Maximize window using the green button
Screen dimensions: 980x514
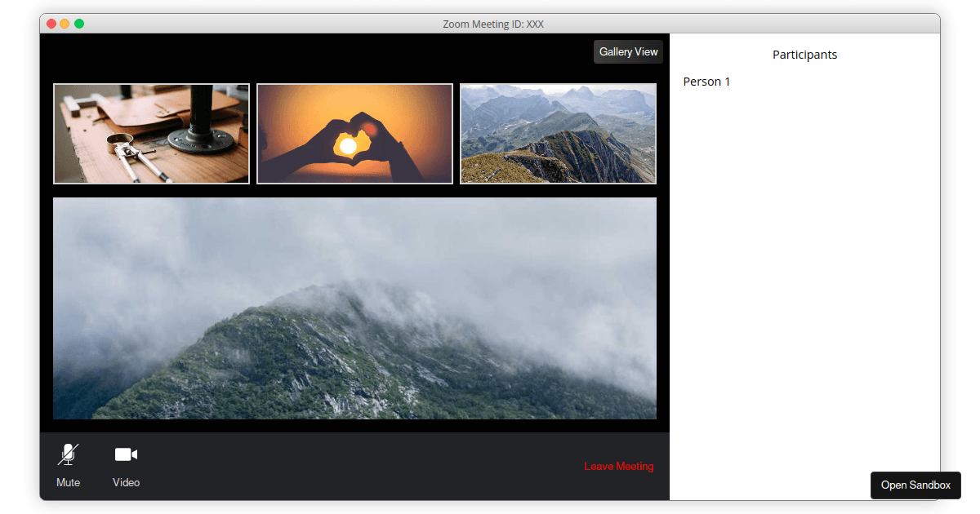click(79, 24)
